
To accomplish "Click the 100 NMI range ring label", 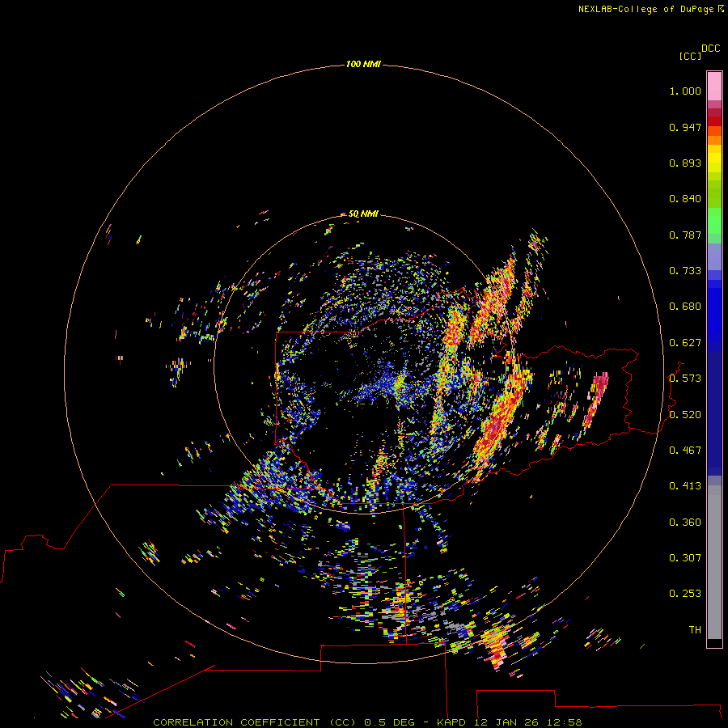I will click(363, 64).
